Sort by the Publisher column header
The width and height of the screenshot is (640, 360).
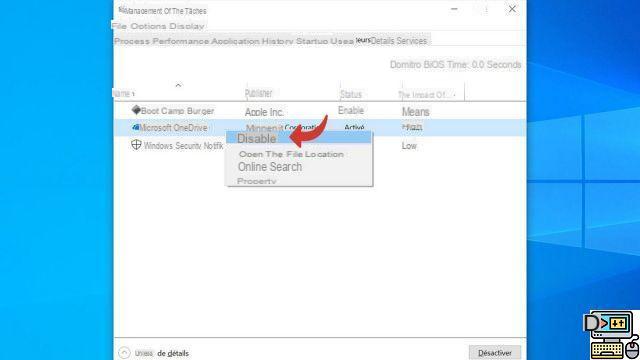[x=258, y=93]
